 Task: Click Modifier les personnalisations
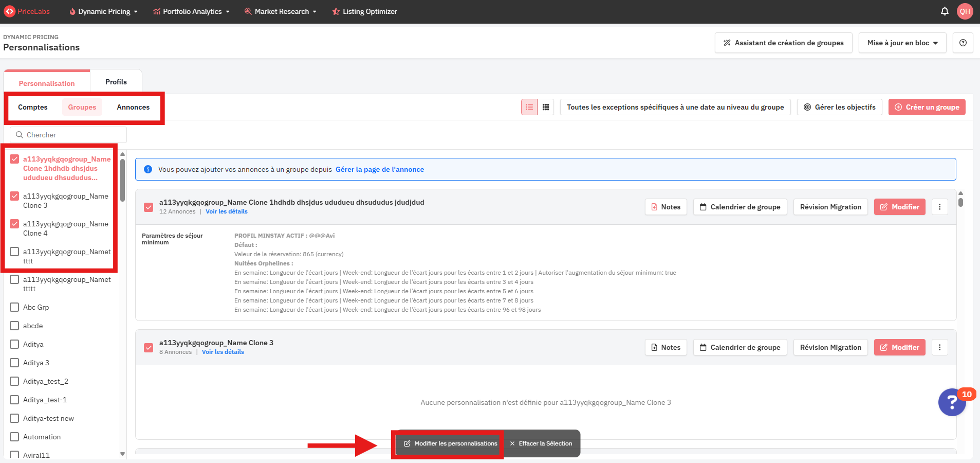[x=450, y=443]
